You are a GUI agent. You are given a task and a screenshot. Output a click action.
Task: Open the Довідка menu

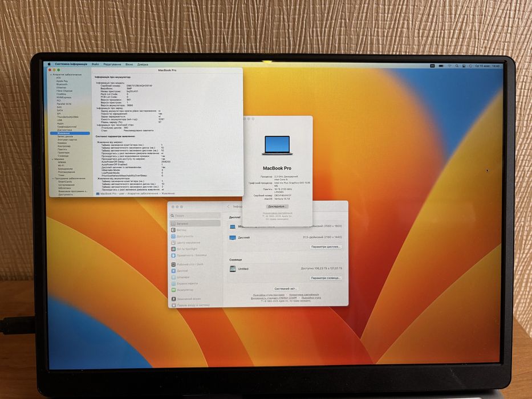(x=143, y=64)
